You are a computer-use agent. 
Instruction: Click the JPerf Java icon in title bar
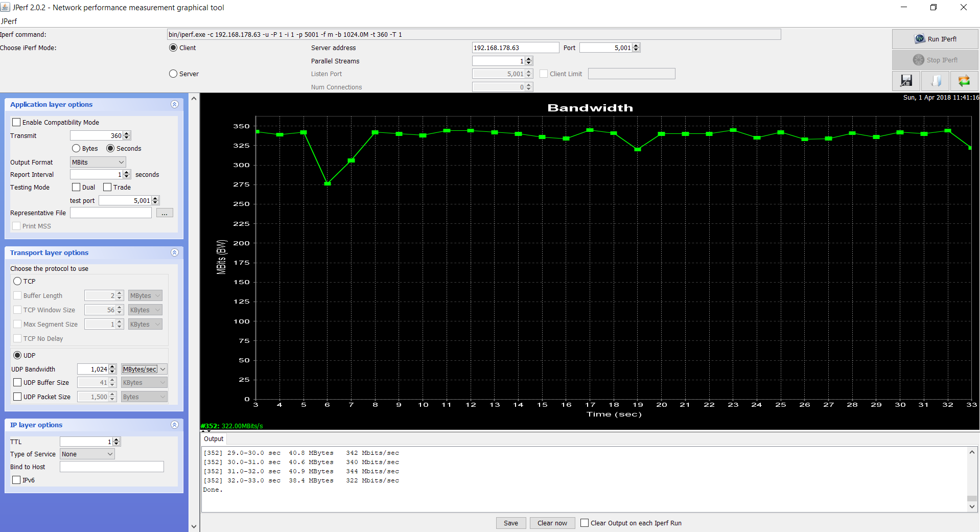tap(5, 7)
